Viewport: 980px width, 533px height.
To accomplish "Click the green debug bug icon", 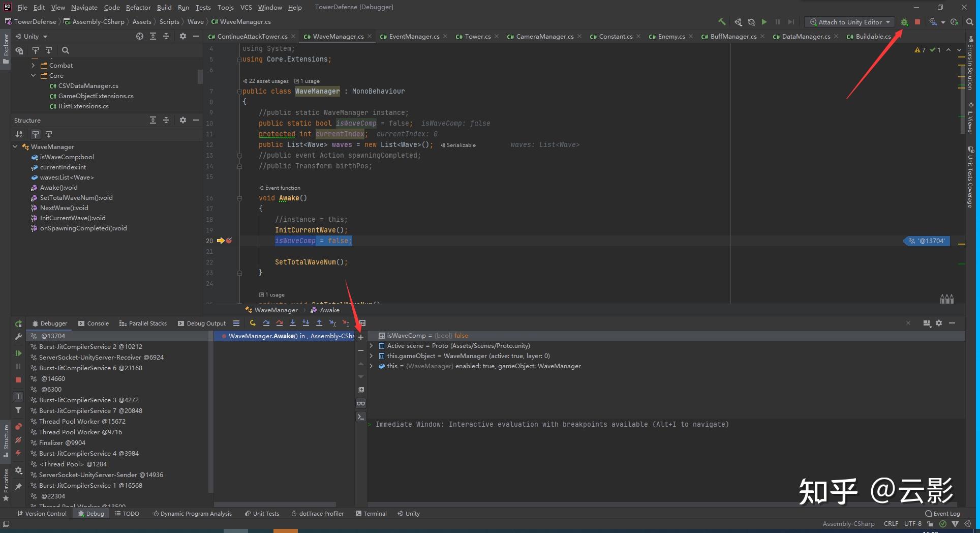I will 904,22.
